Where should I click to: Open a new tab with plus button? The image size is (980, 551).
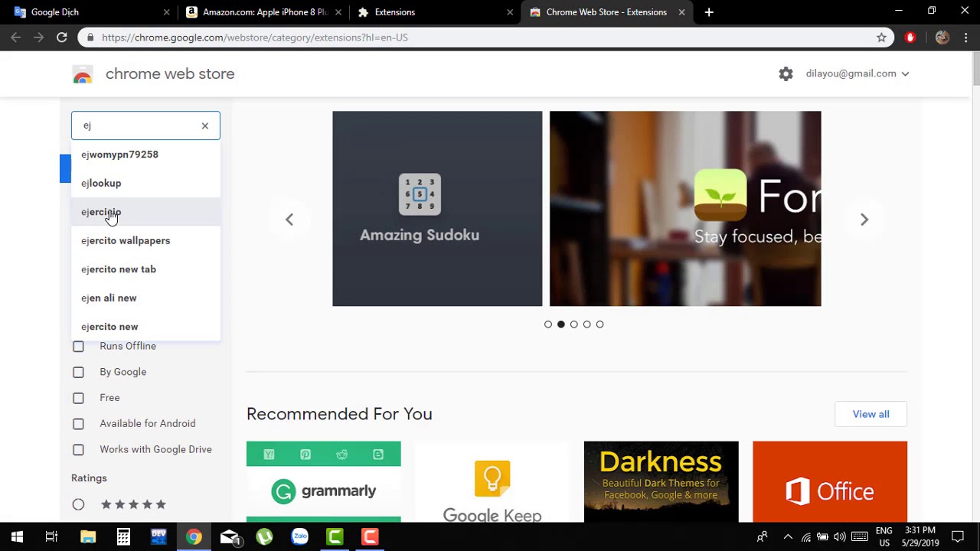(709, 12)
